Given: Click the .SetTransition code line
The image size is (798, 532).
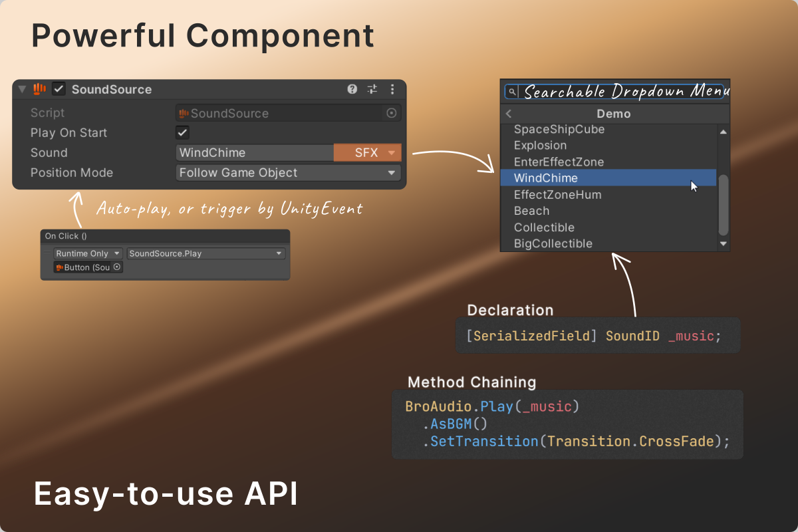Looking at the screenshot, I should pyautogui.click(x=576, y=442).
